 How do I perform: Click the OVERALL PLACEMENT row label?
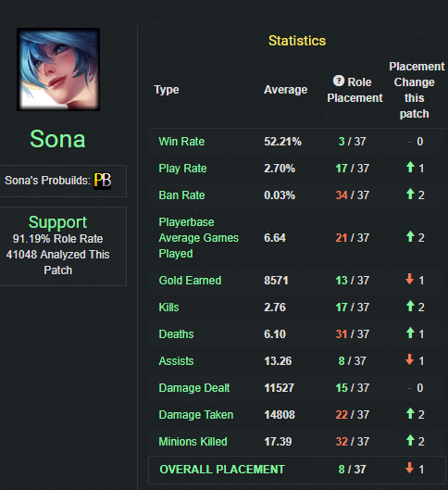[222, 470]
